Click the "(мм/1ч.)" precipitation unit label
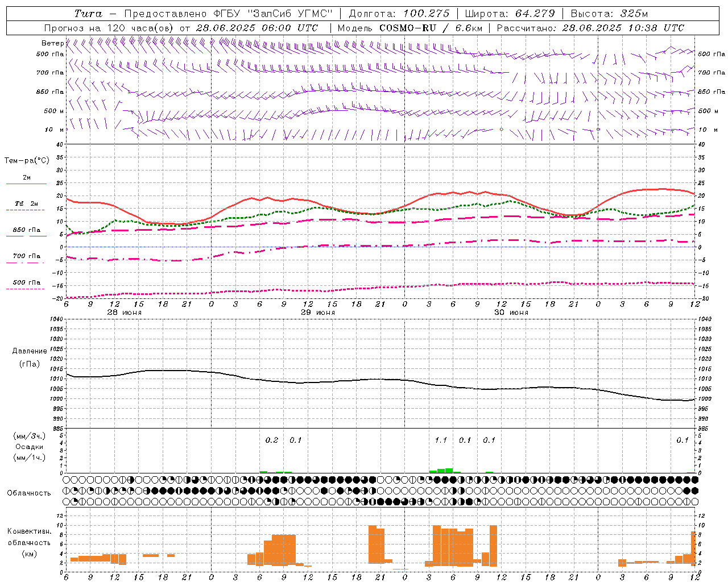The width and height of the screenshot is (728, 582). [30, 458]
